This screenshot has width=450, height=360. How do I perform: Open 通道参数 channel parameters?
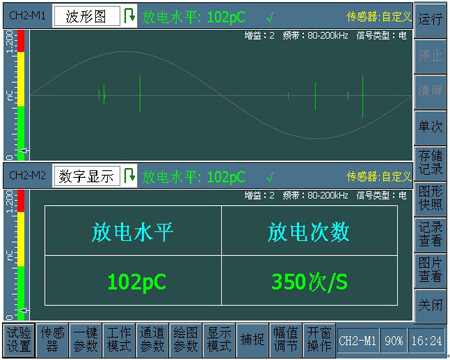pos(152,339)
